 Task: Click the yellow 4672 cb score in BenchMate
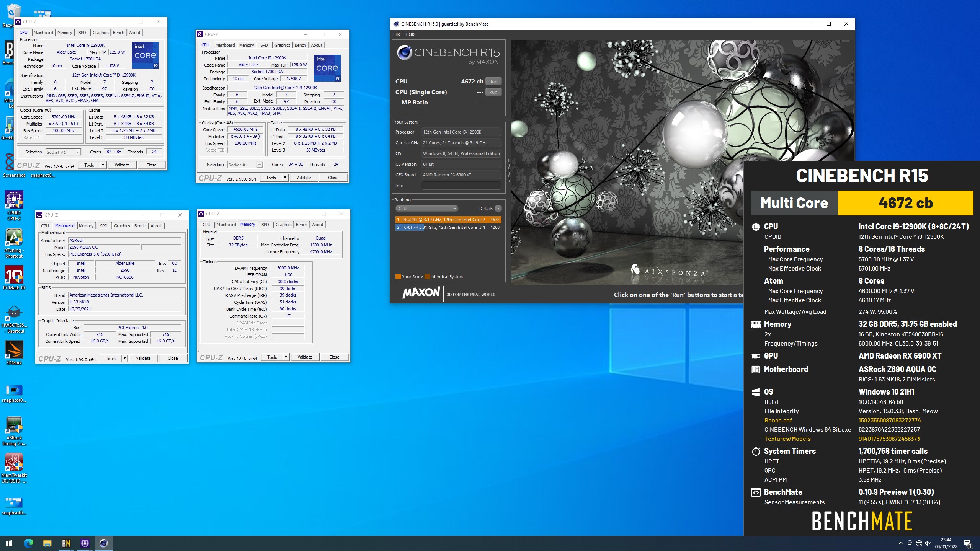coord(905,203)
